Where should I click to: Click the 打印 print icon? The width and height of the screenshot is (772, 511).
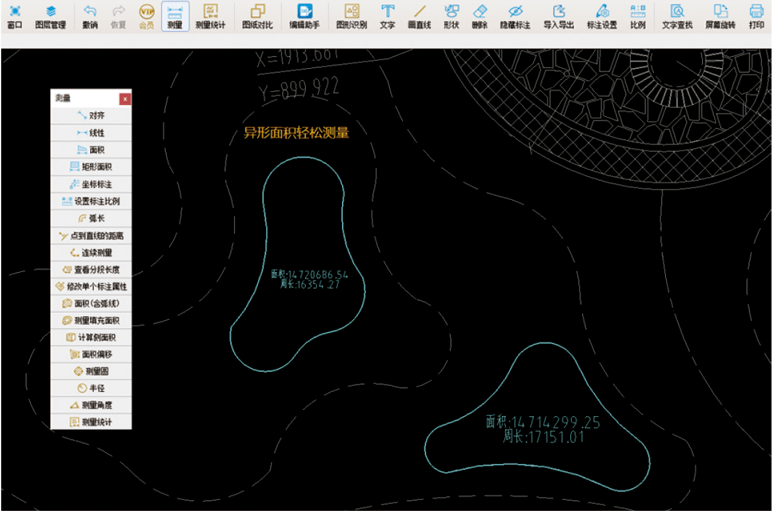coord(756,16)
